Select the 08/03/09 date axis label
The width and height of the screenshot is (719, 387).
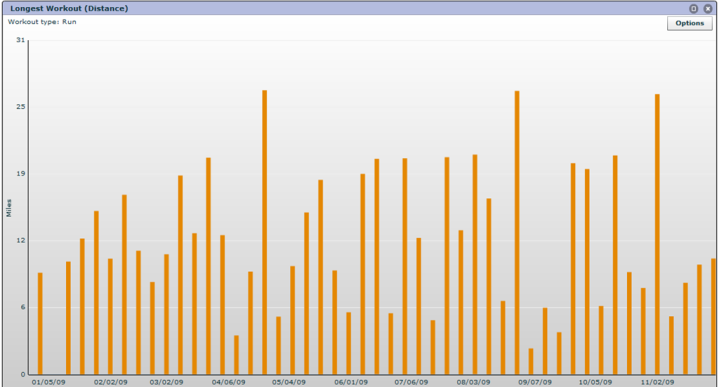[x=473, y=382]
